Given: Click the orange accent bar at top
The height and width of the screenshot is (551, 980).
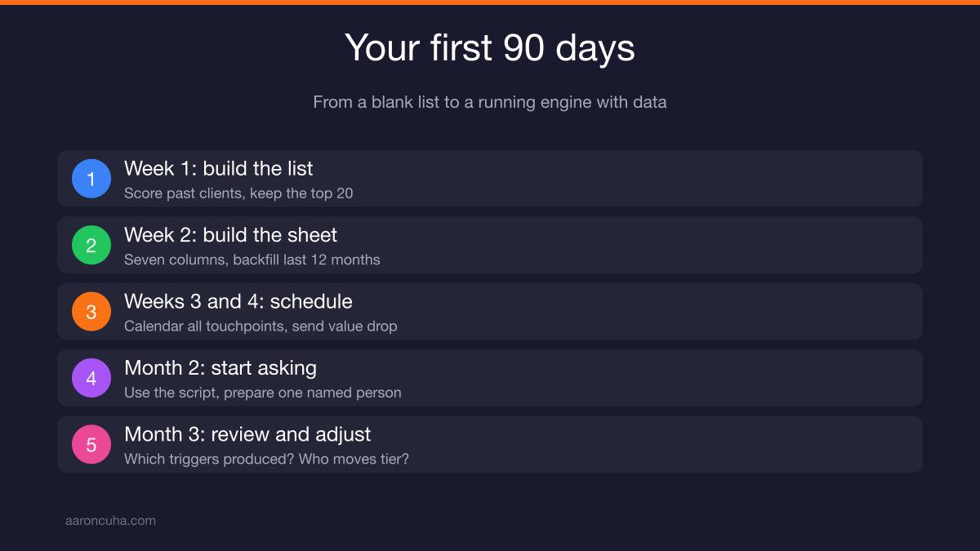Looking at the screenshot, I should point(490,2).
